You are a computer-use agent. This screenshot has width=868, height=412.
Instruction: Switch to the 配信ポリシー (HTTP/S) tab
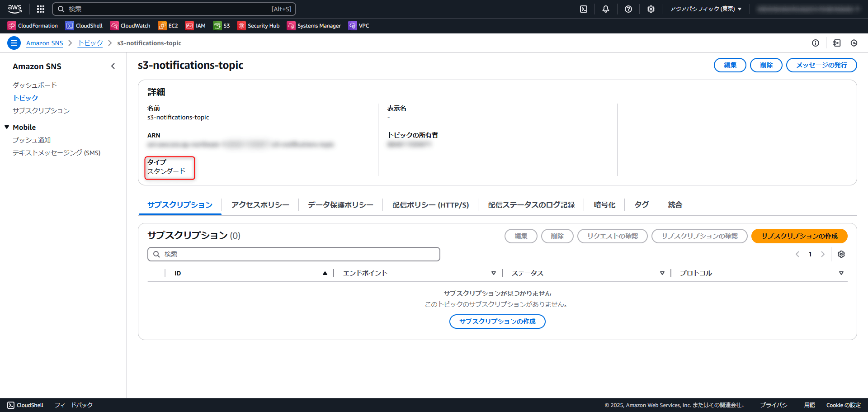tap(430, 205)
